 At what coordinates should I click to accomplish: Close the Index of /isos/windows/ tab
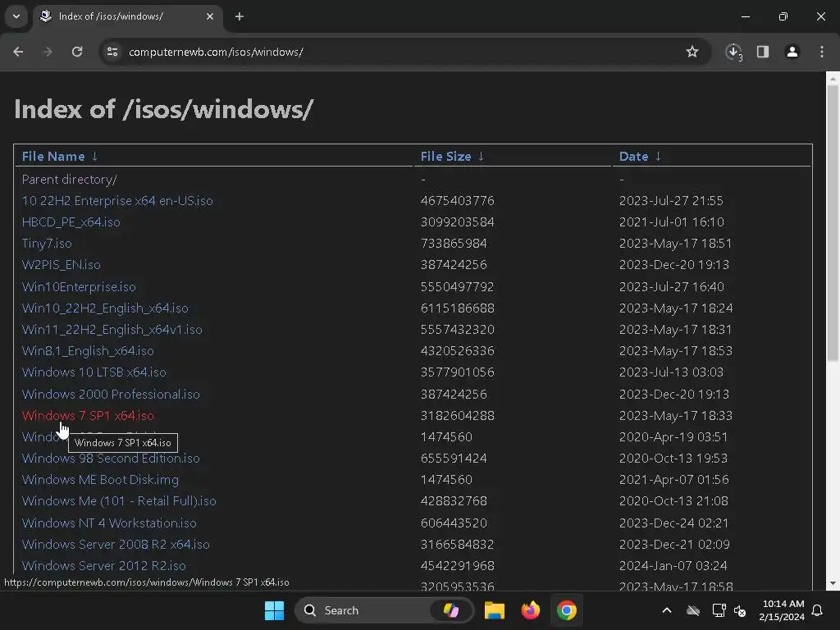pyautogui.click(x=210, y=16)
